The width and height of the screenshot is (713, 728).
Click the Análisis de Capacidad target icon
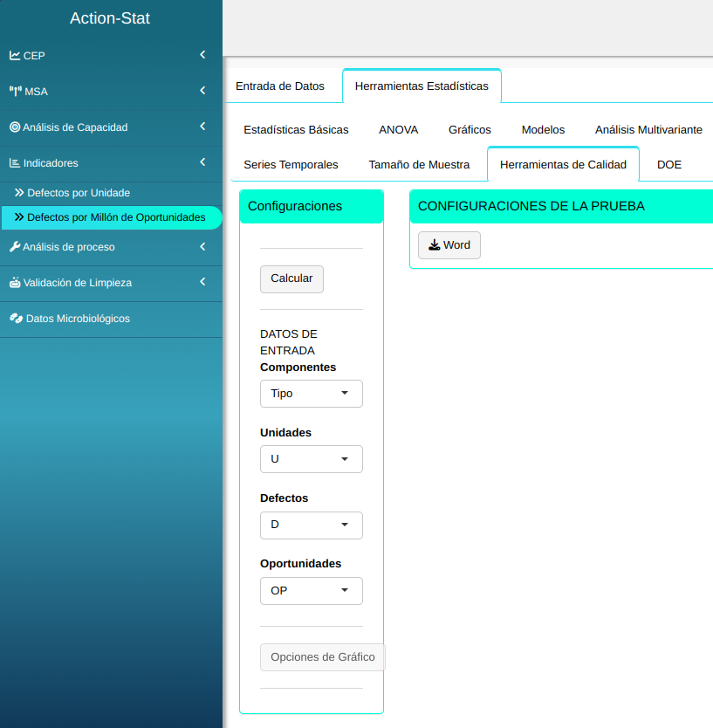coord(15,127)
